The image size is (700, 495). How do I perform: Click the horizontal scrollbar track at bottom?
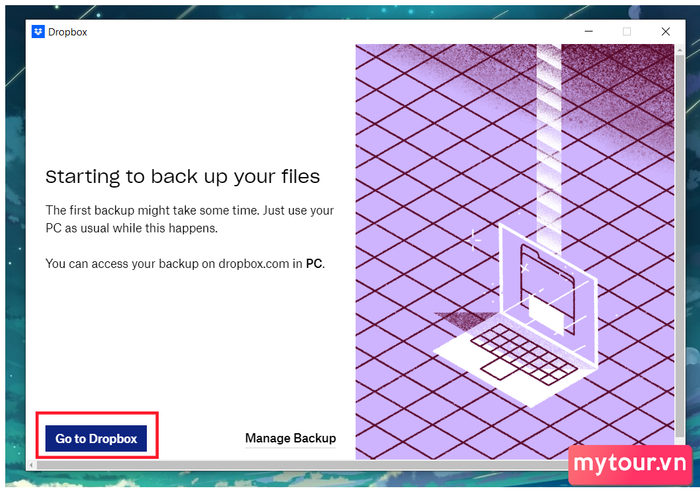tap(302, 465)
